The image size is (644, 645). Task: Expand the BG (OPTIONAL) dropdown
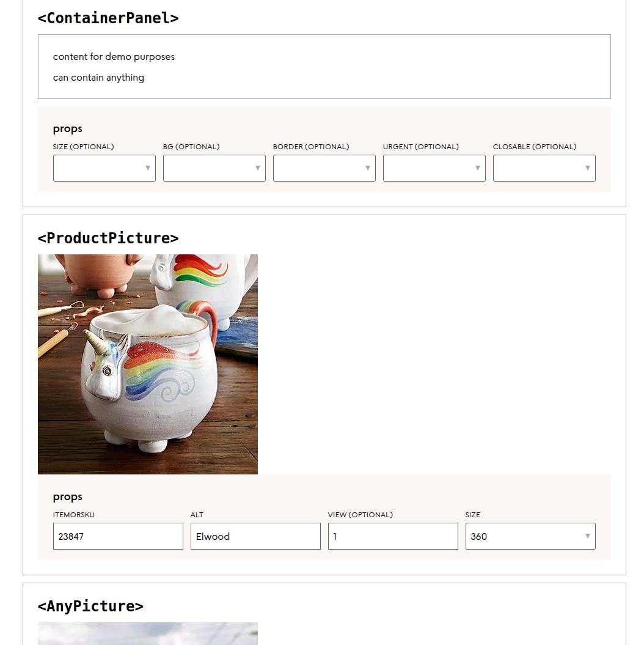click(214, 168)
